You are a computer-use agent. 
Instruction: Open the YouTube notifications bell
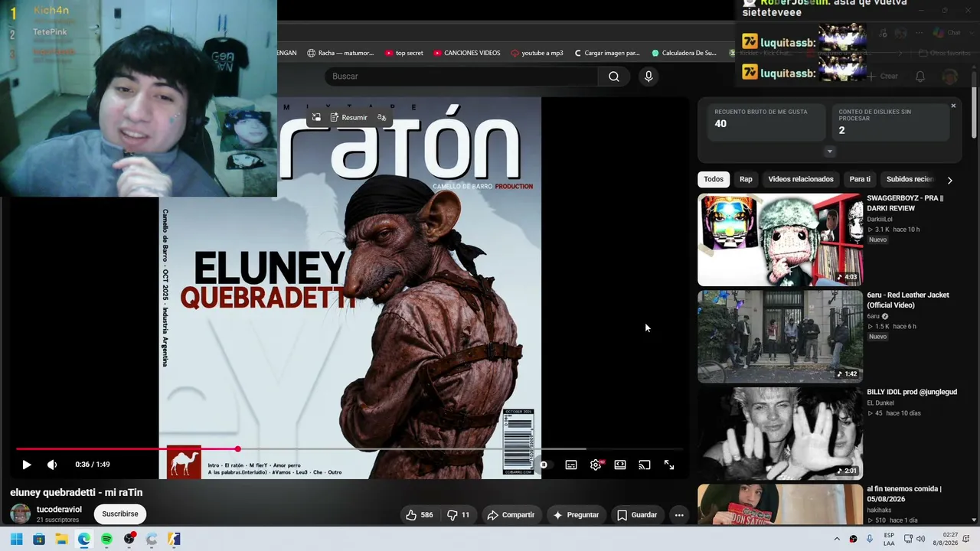point(920,77)
